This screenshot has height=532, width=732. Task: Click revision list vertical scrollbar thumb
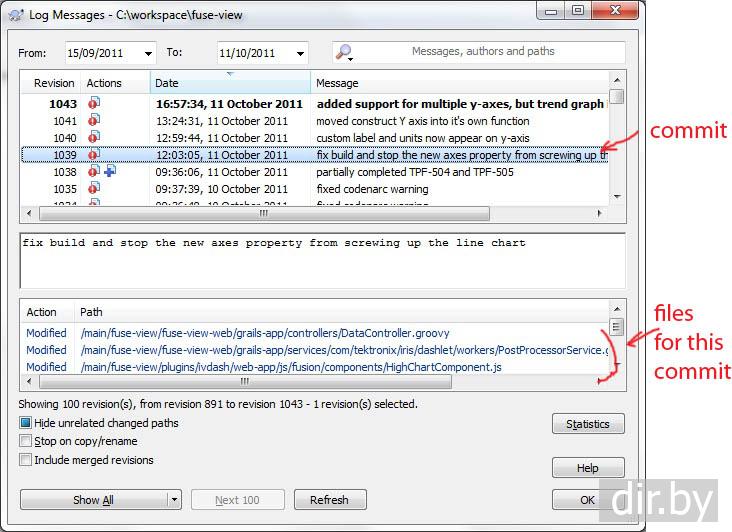pos(617,97)
